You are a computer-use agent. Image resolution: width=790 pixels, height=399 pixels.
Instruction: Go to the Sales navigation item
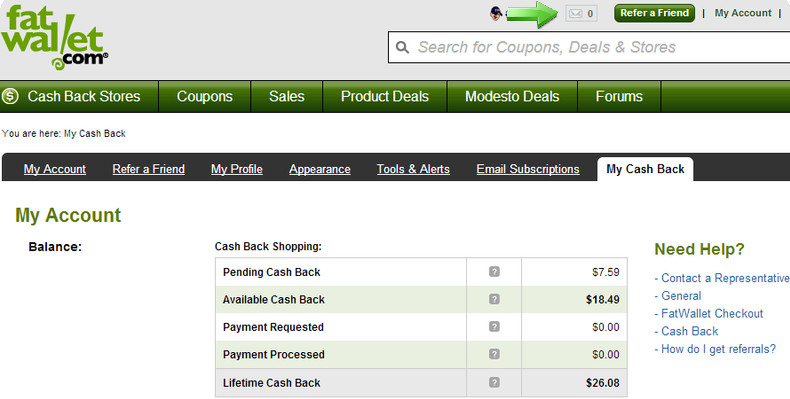tap(286, 96)
